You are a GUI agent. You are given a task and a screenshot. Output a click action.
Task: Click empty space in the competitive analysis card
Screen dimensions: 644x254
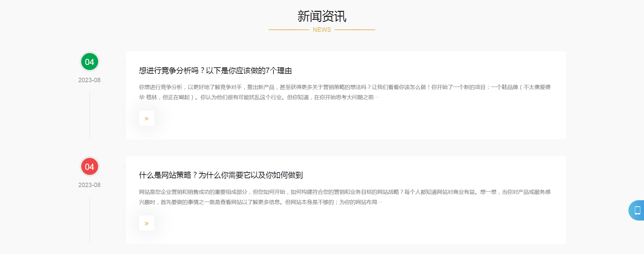[x=372, y=122]
